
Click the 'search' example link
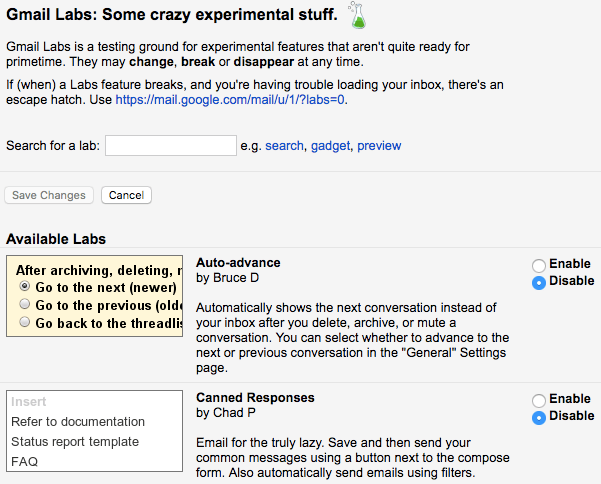point(284,146)
